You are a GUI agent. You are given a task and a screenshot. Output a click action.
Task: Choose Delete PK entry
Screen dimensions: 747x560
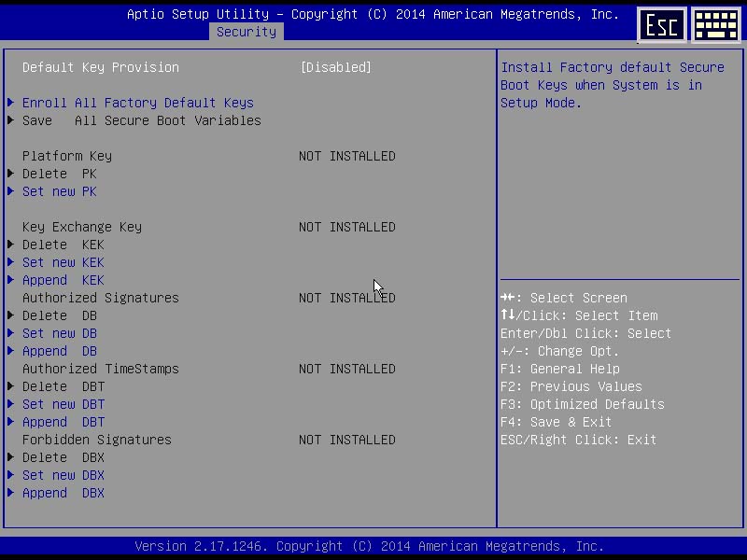60,174
